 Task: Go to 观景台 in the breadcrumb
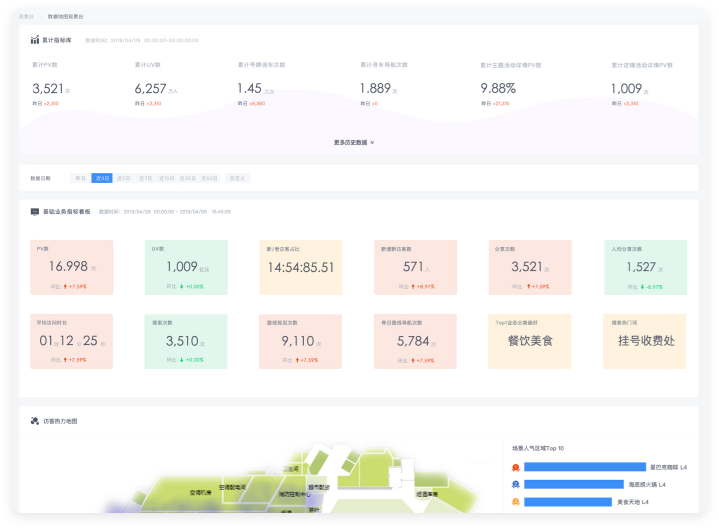[x=26, y=17]
